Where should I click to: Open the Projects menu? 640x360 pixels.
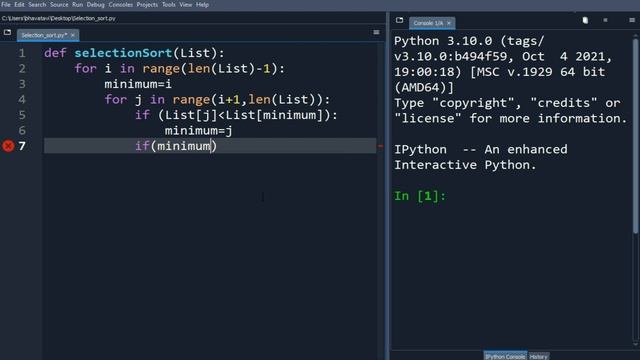[147, 5]
